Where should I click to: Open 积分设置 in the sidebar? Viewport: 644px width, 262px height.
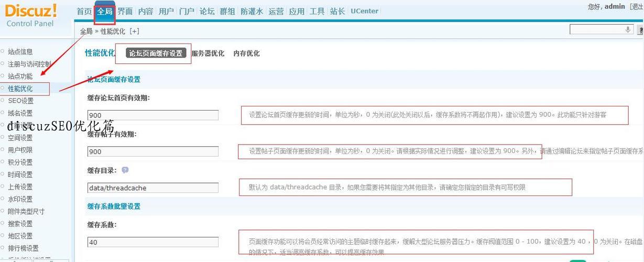[x=20, y=162]
